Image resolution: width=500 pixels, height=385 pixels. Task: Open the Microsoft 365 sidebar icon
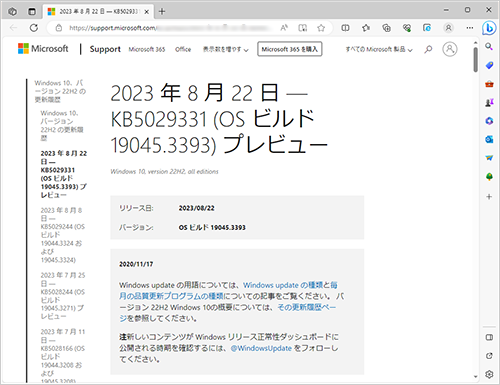pos(489,121)
